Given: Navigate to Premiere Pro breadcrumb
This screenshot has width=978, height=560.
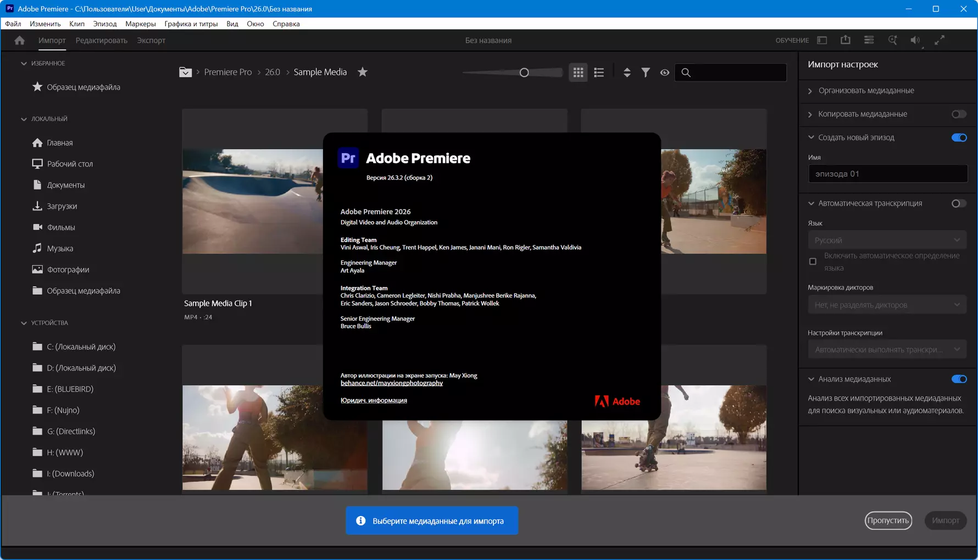Looking at the screenshot, I should tap(228, 72).
